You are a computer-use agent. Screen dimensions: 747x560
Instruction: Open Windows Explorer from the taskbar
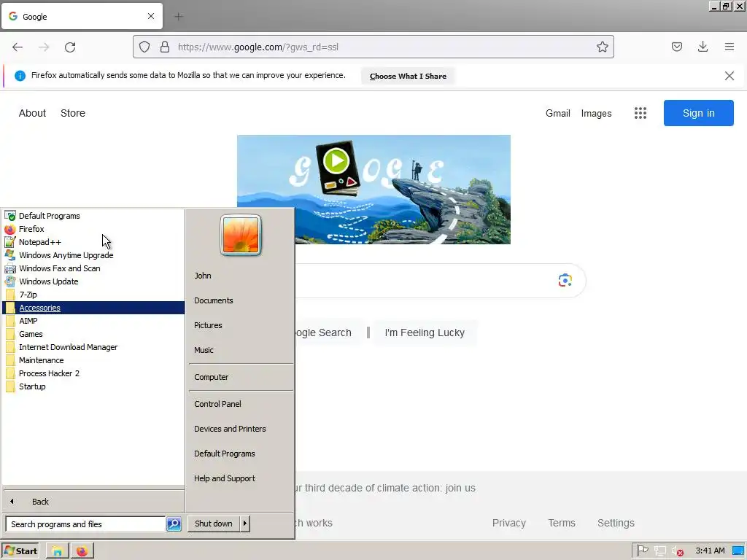[x=57, y=551]
